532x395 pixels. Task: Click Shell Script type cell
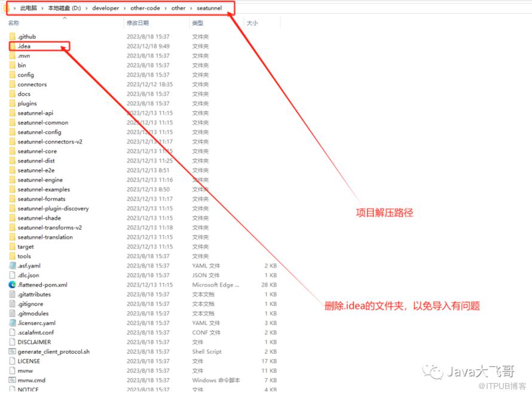[x=207, y=351]
